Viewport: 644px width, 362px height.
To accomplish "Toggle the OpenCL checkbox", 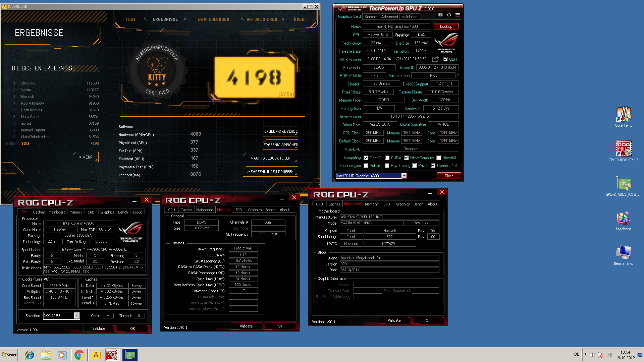I will [x=366, y=158].
